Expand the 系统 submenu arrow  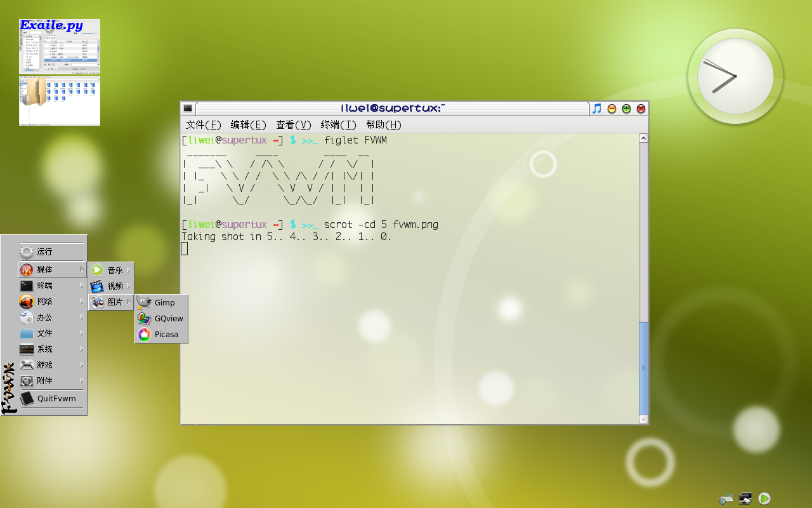coord(82,349)
